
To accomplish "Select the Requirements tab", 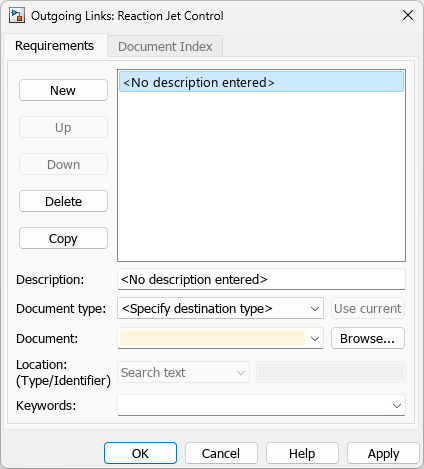I will [x=54, y=46].
